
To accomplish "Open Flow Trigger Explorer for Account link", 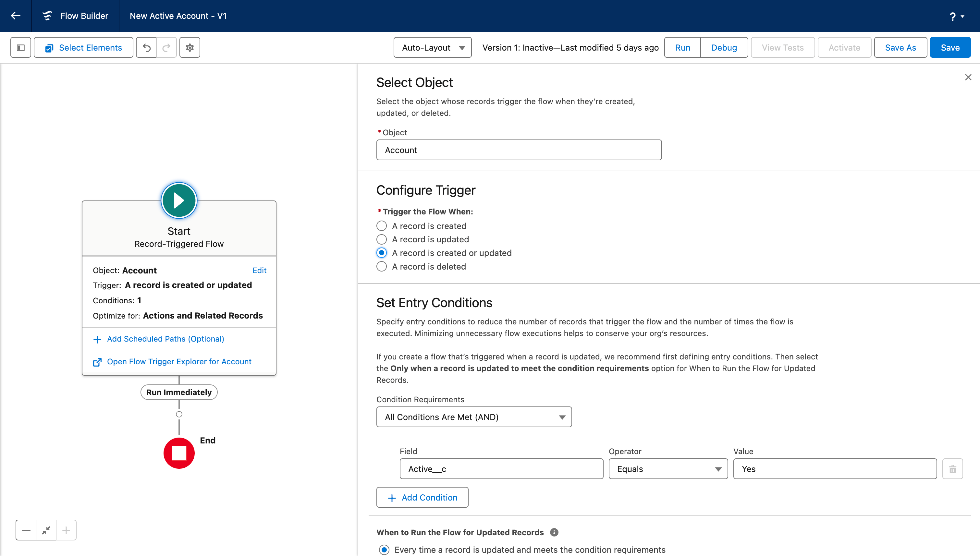I will [x=179, y=361].
